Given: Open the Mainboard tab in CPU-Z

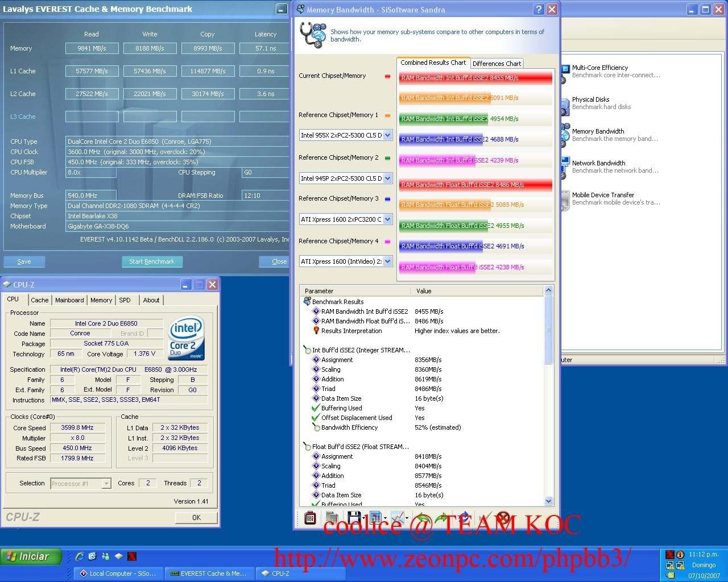Looking at the screenshot, I should pyautogui.click(x=69, y=300).
